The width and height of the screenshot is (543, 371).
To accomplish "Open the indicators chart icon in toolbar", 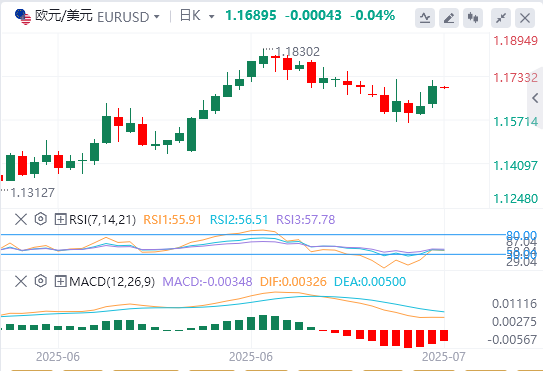I will (425, 18).
